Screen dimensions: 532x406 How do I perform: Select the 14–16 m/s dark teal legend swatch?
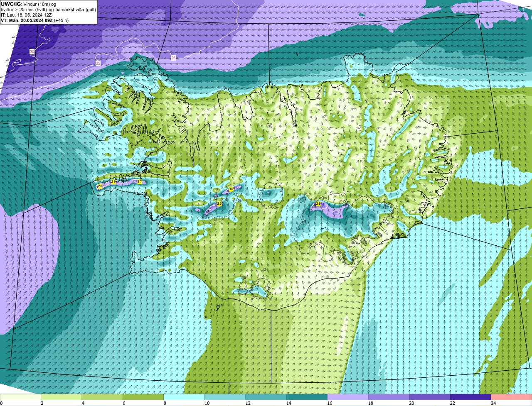[307, 397]
